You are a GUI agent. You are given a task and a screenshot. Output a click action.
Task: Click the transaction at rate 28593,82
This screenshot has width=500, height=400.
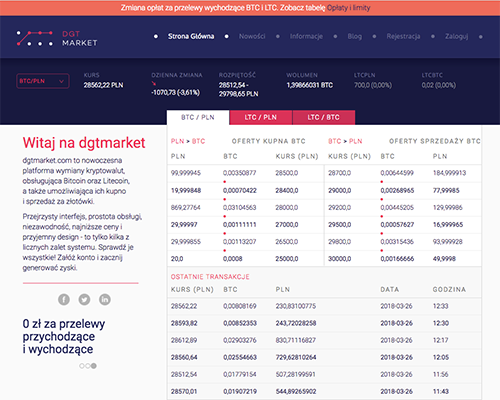(324, 323)
